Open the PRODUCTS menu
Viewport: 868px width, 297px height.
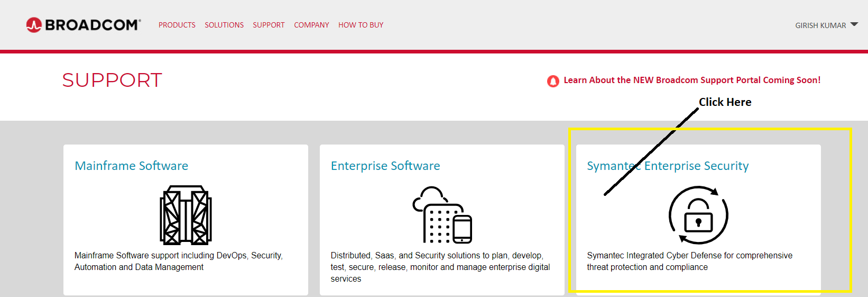coord(177,25)
